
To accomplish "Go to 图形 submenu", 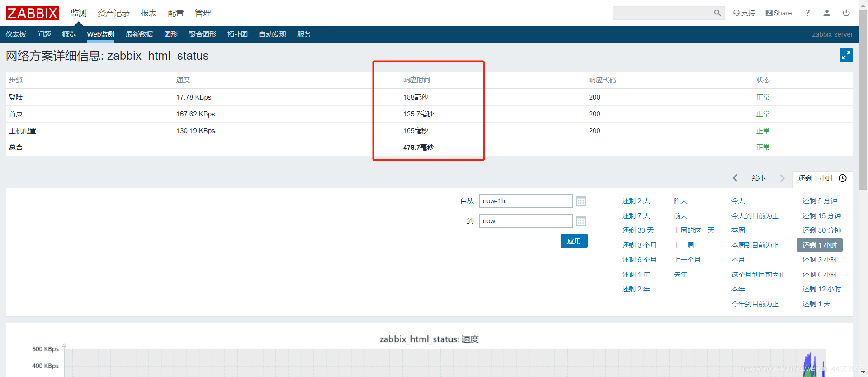I will (171, 34).
